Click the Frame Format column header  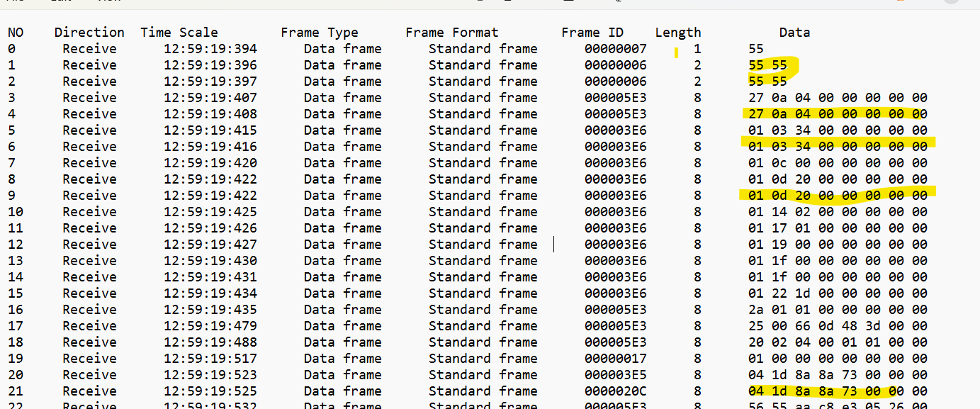452,33
